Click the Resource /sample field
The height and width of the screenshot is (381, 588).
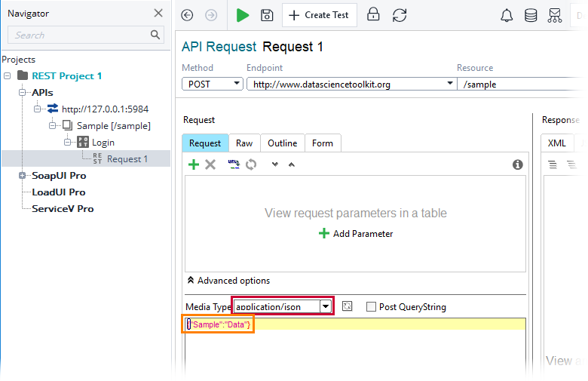click(x=521, y=84)
